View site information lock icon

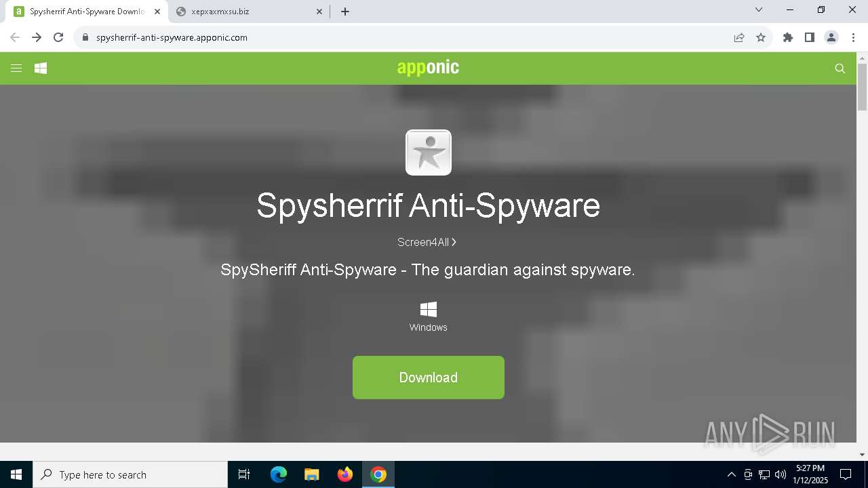[85, 37]
